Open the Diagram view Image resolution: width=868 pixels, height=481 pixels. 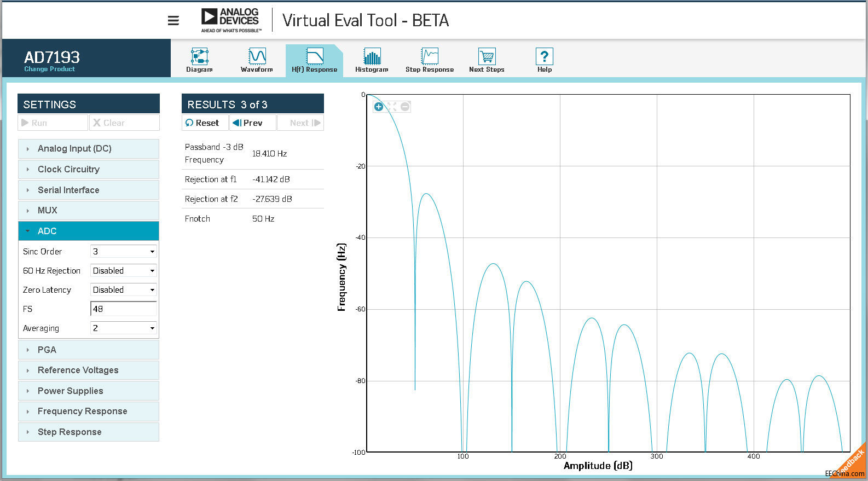[x=199, y=60]
